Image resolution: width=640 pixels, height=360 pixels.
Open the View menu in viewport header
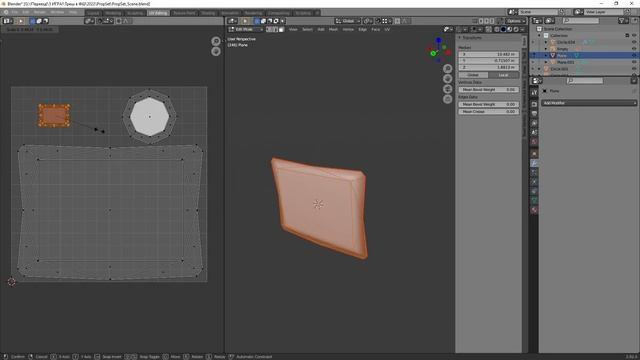(293, 29)
